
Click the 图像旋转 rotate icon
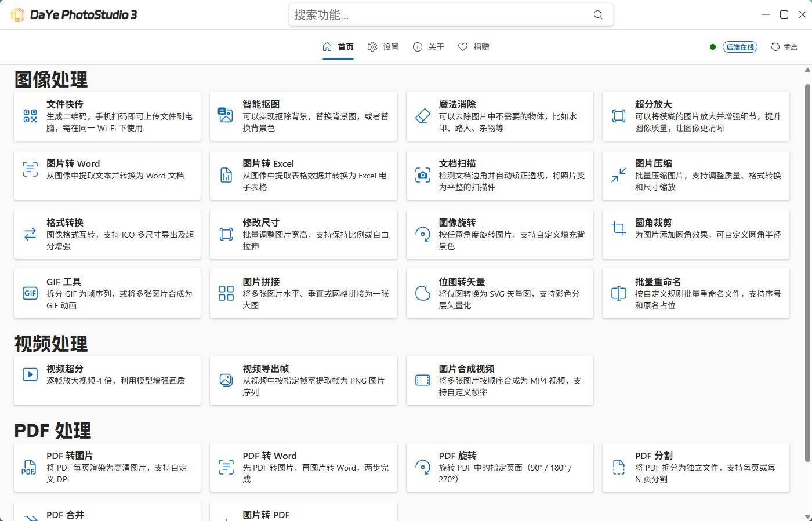point(423,234)
